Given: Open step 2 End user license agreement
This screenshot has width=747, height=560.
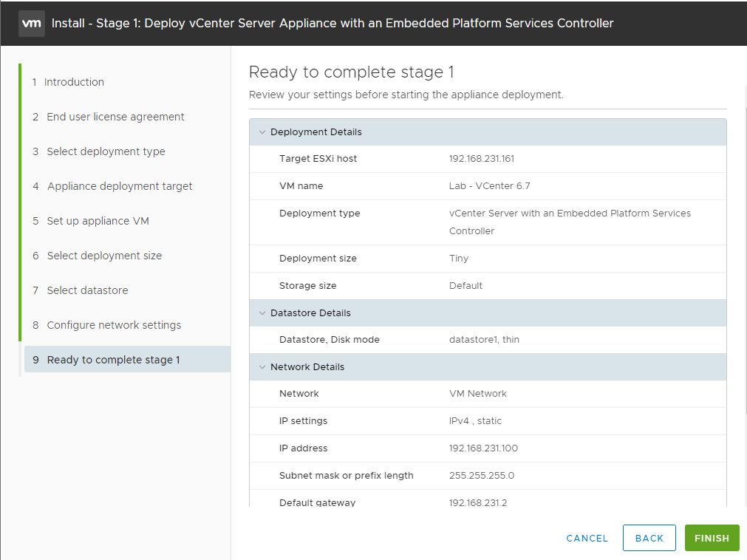Looking at the screenshot, I should point(108,117).
